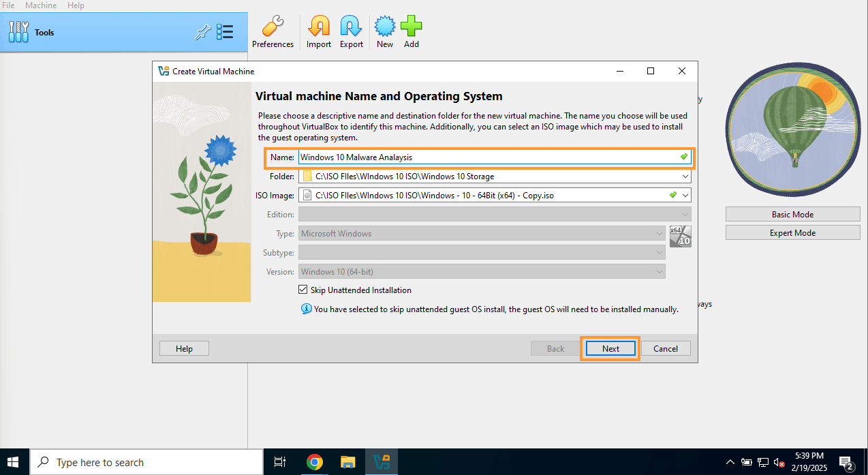Viewport: 868px width, 475px height.
Task: Switch to Expert Mode
Action: (x=792, y=232)
